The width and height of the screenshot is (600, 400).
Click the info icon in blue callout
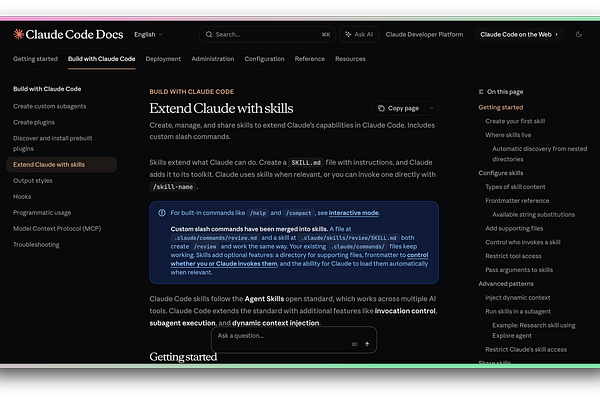click(162, 213)
